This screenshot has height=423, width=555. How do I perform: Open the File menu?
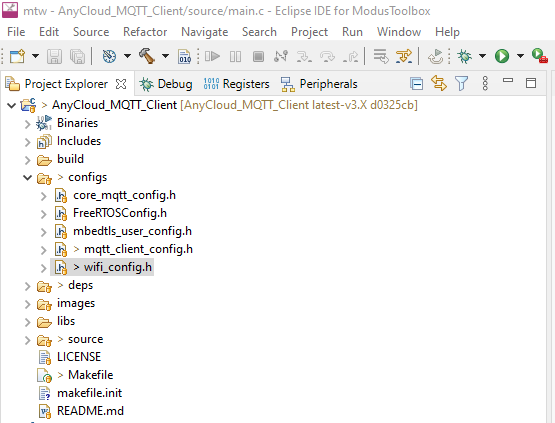tap(16, 32)
